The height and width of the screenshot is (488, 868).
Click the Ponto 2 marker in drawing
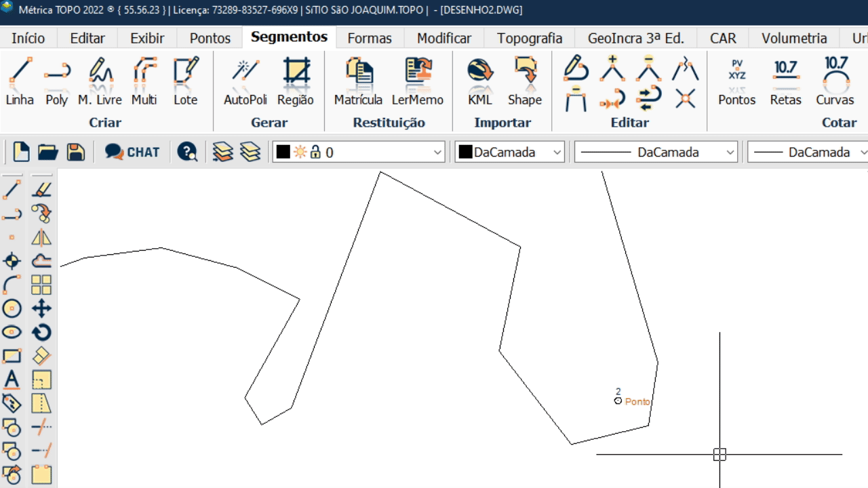click(x=618, y=401)
